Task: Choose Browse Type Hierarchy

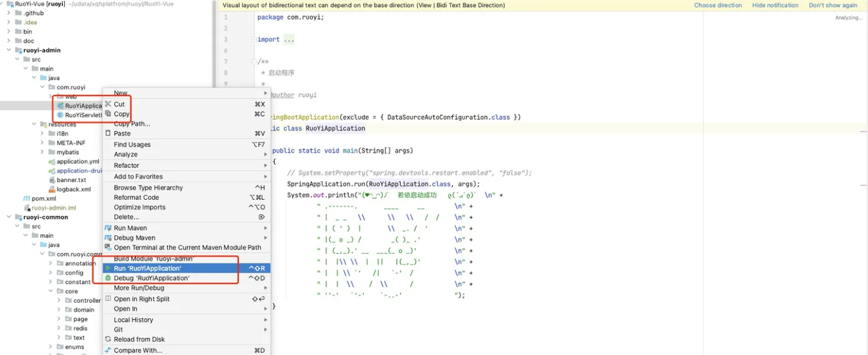Action: coord(186,188)
